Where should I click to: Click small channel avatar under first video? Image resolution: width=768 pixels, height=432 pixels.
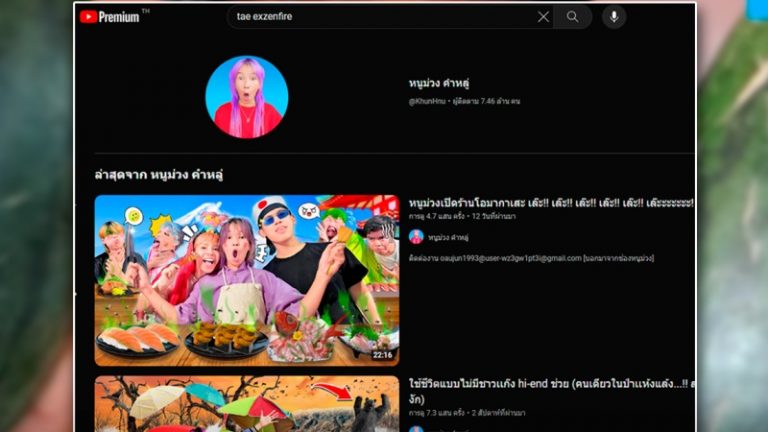coord(416,237)
